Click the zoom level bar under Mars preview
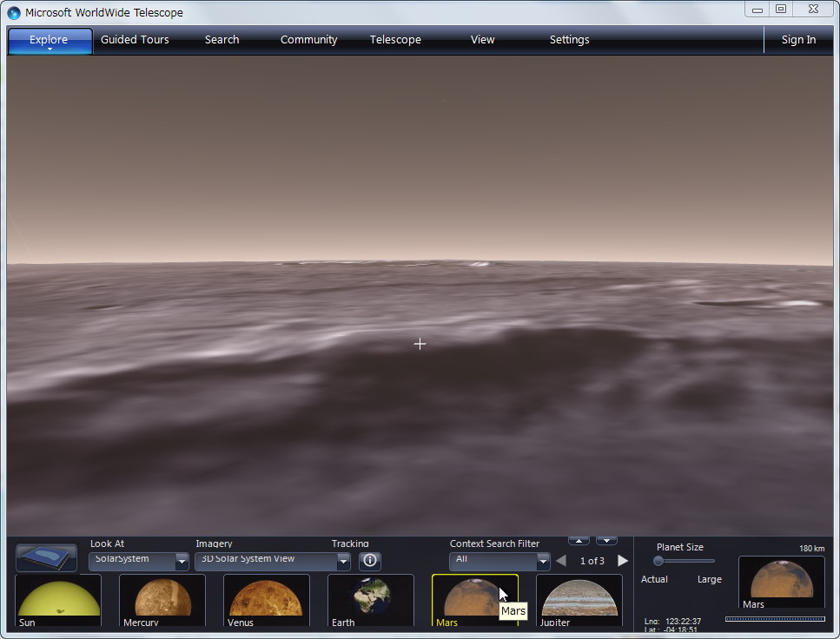The height and width of the screenshot is (639, 840). coord(775,619)
